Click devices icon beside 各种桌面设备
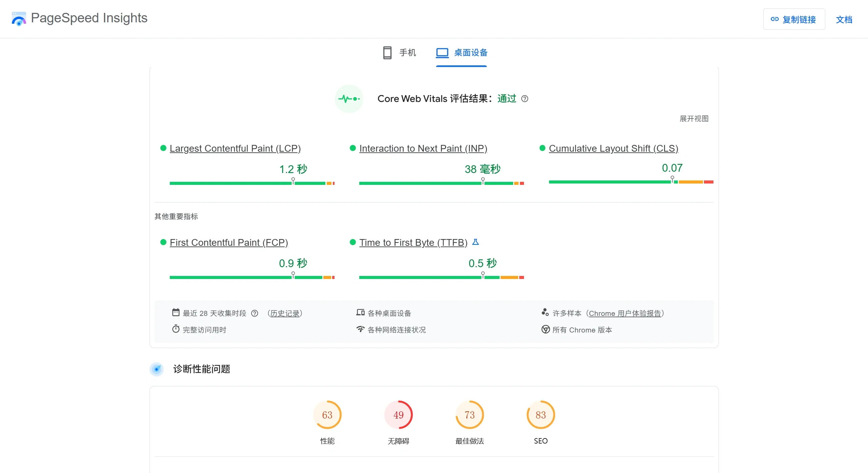 point(360,312)
